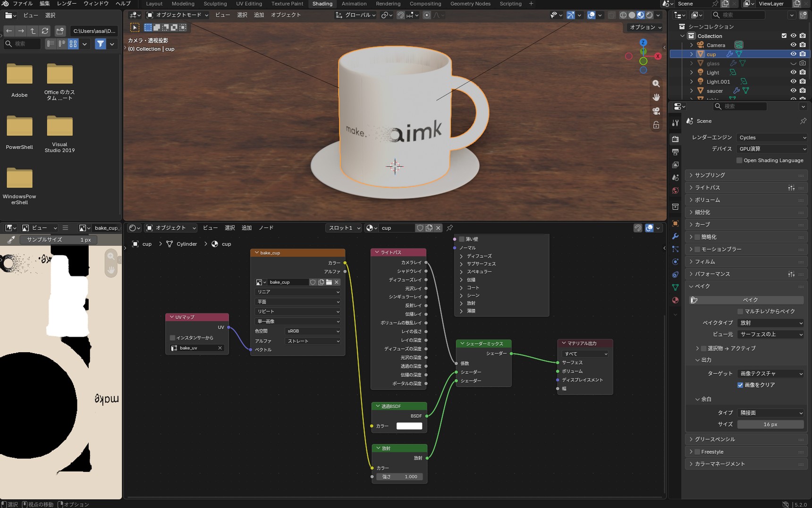Open the Output properties tab icon
Image resolution: width=812 pixels, height=508 pixels.
pos(675,152)
